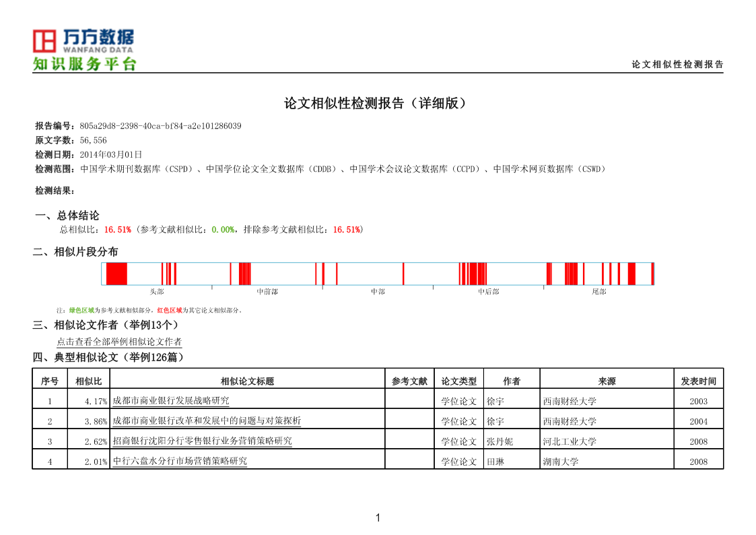Select report number 805a29d8-2398-40ca-bf84-a2e101286039
756x535 pixels.
coord(160,126)
